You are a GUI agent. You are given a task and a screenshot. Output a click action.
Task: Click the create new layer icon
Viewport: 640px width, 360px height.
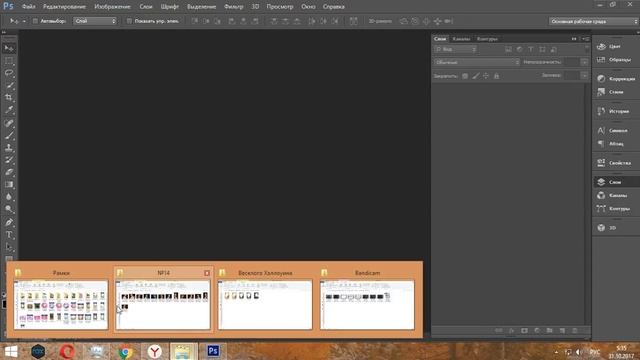(x=562, y=330)
